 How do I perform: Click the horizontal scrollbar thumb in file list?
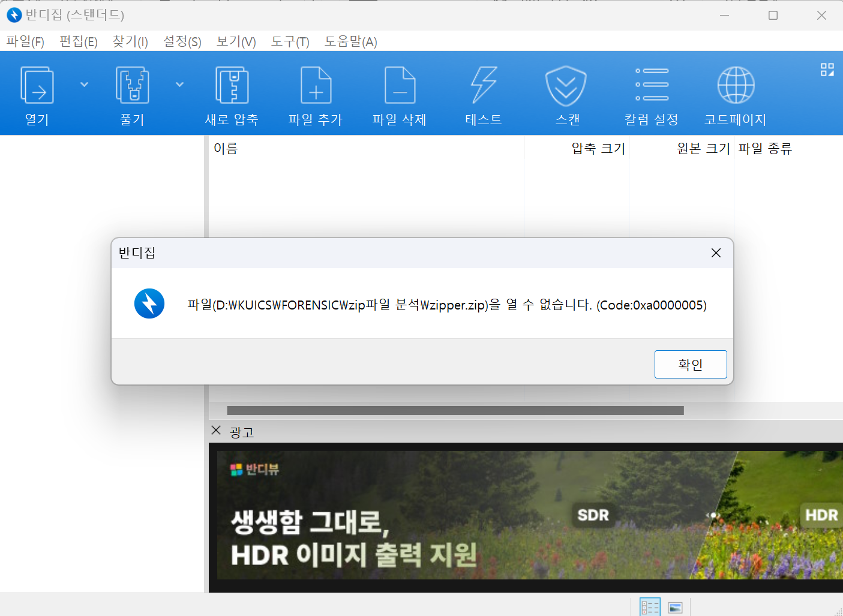point(455,410)
